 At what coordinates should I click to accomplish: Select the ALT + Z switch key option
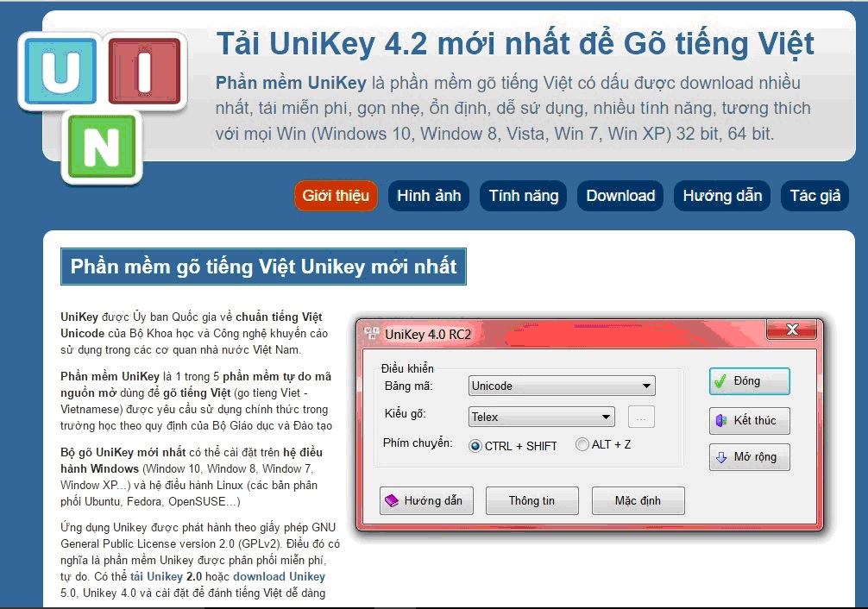tap(582, 444)
